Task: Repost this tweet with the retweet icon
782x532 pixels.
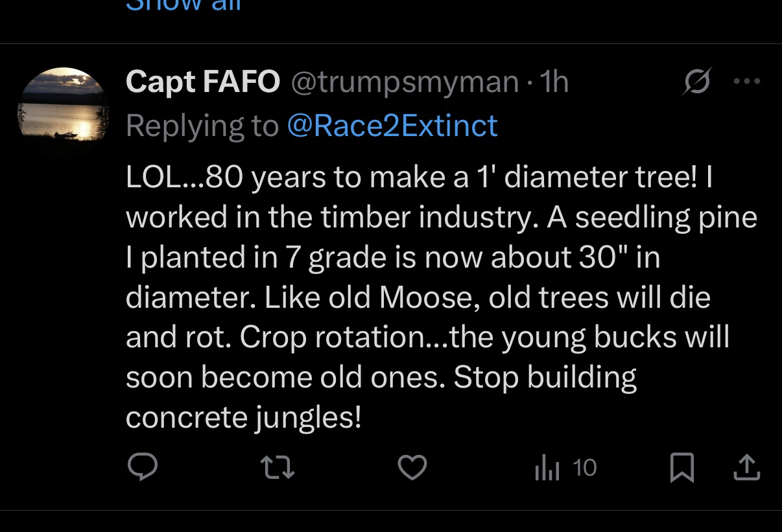Action: (x=278, y=467)
